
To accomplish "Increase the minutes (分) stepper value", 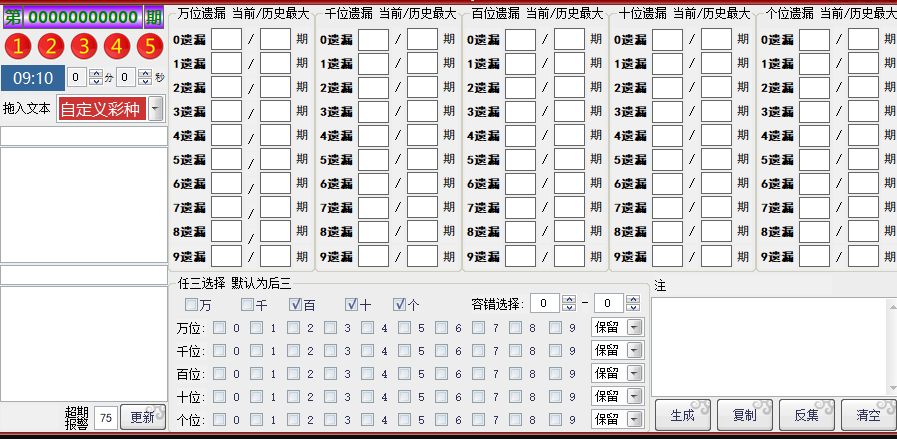I will tap(96, 73).
